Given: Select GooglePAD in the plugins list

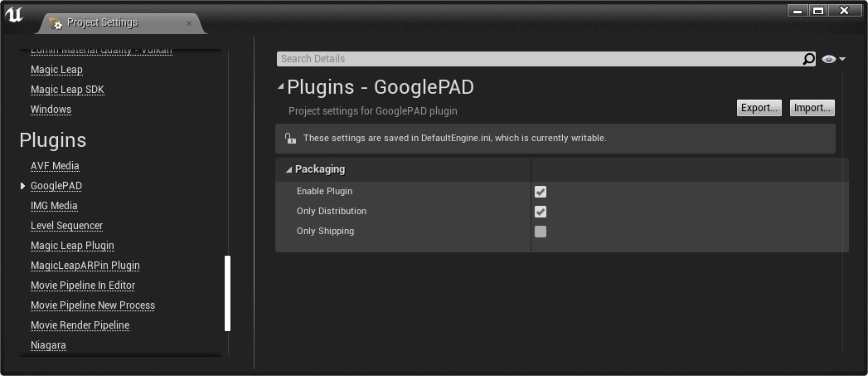Looking at the screenshot, I should (56, 186).
